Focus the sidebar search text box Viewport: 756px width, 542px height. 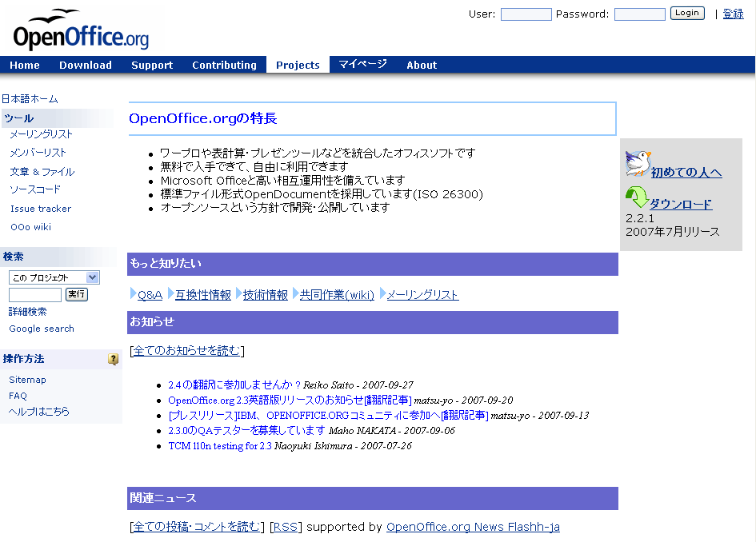[x=35, y=294]
